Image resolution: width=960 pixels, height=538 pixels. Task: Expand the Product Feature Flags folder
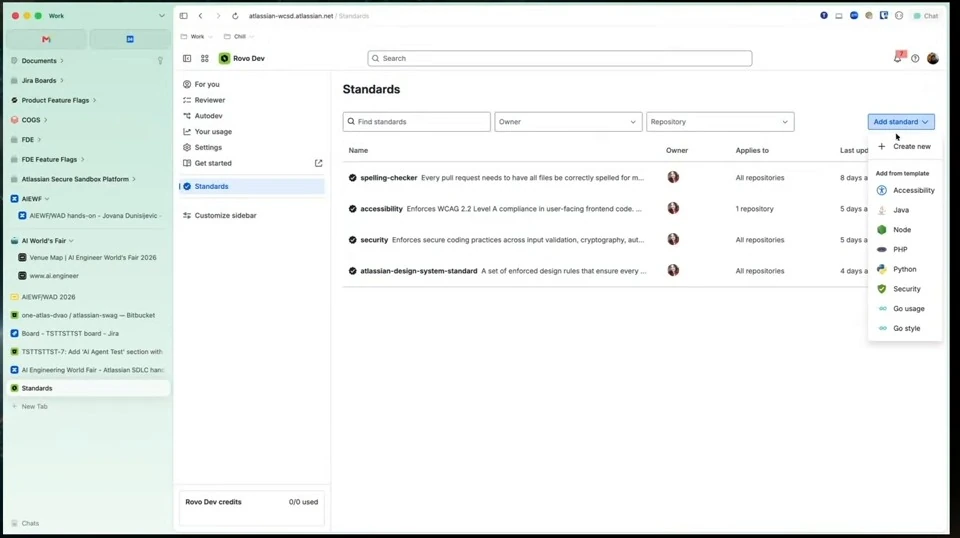tap(94, 100)
